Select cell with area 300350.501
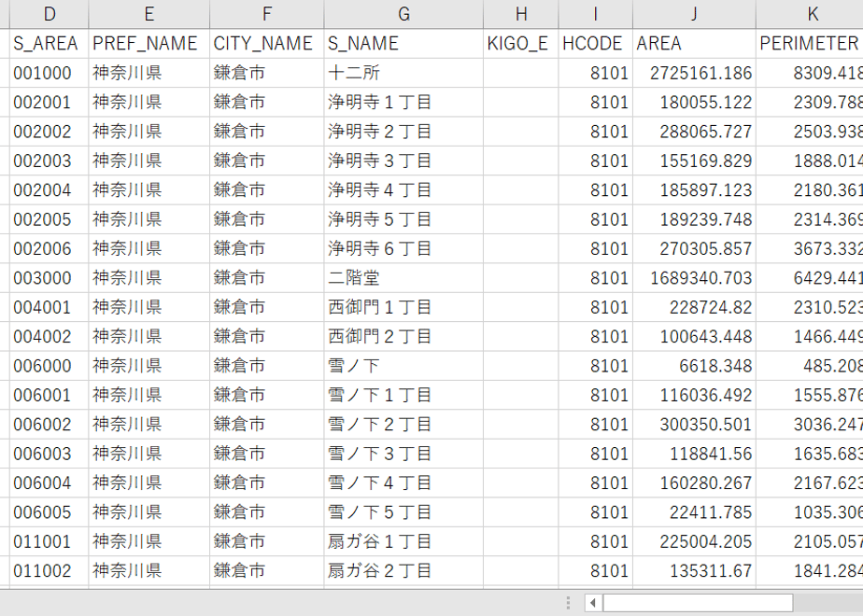This screenshot has width=863, height=616. pos(695,424)
